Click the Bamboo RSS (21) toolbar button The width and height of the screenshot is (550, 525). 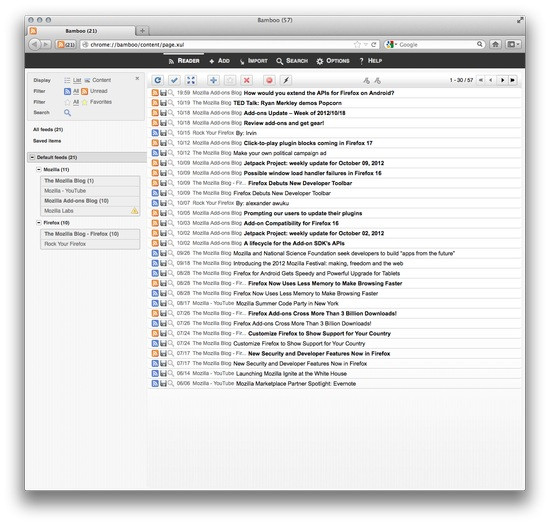(x=66, y=45)
